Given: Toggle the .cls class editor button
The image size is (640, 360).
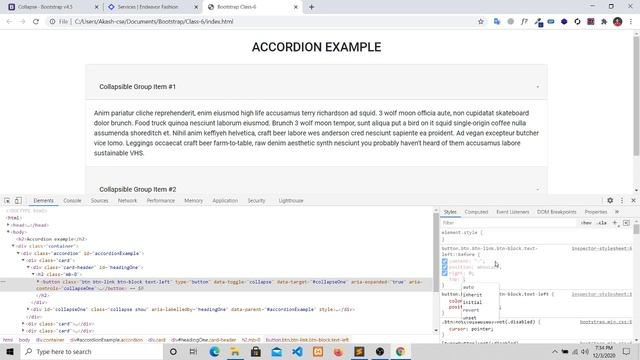Looking at the screenshot, I should pos(601,223).
